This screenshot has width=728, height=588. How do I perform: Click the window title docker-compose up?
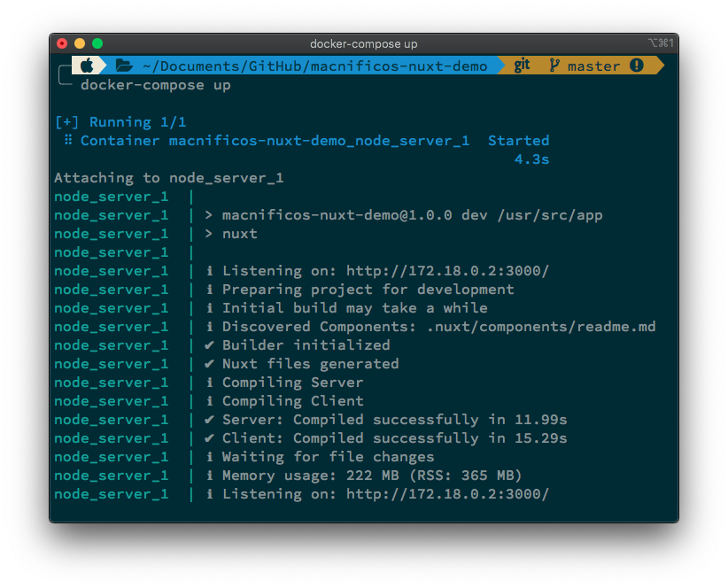pos(363,44)
